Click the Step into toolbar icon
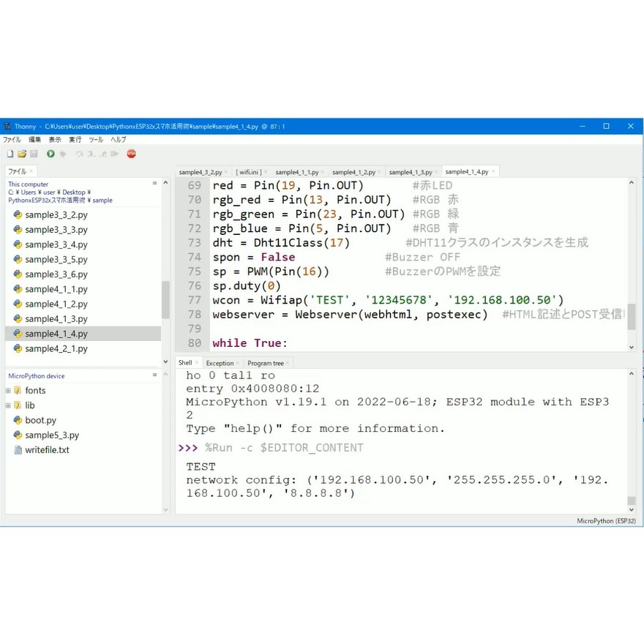This screenshot has height=644, width=644. pos(91,154)
